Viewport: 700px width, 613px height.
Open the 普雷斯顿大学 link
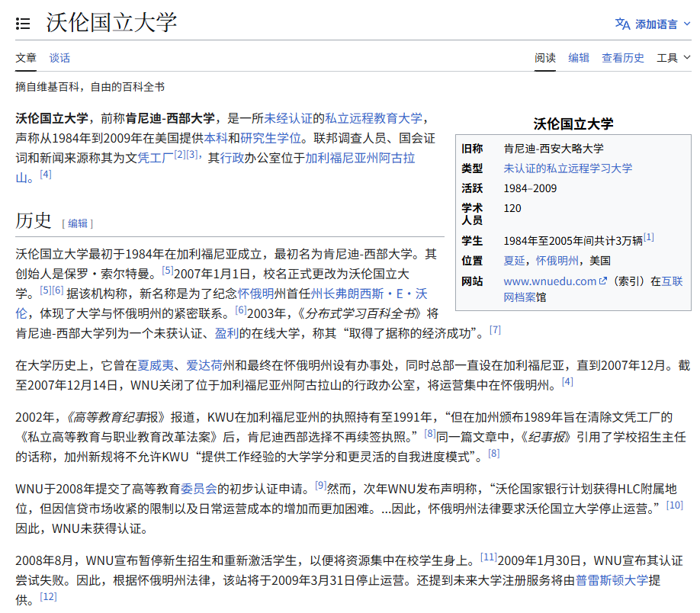tap(612, 580)
